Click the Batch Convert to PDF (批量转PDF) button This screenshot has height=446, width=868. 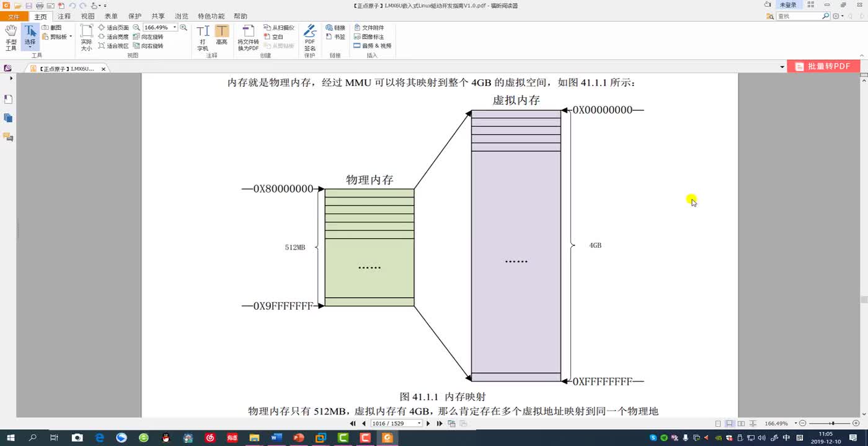pyautogui.click(x=823, y=66)
